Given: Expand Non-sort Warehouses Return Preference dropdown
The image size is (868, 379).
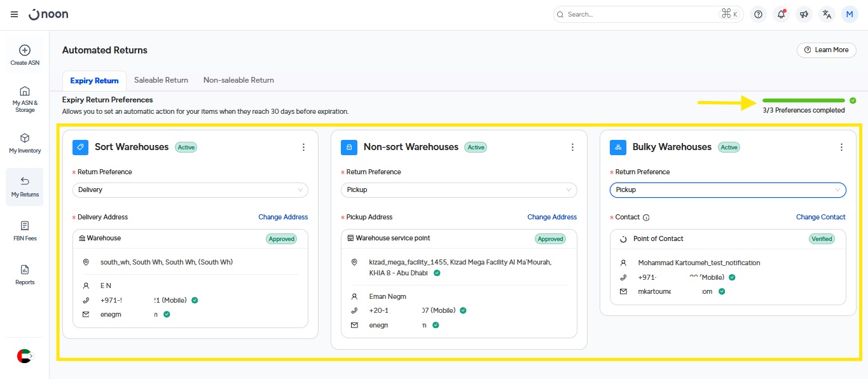Looking at the screenshot, I should [x=459, y=190].
